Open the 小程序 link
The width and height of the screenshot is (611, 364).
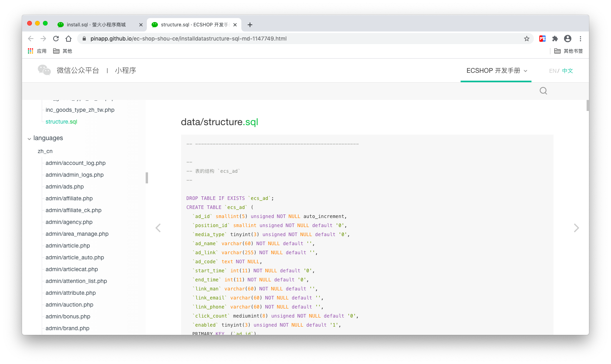pos(126,70)
